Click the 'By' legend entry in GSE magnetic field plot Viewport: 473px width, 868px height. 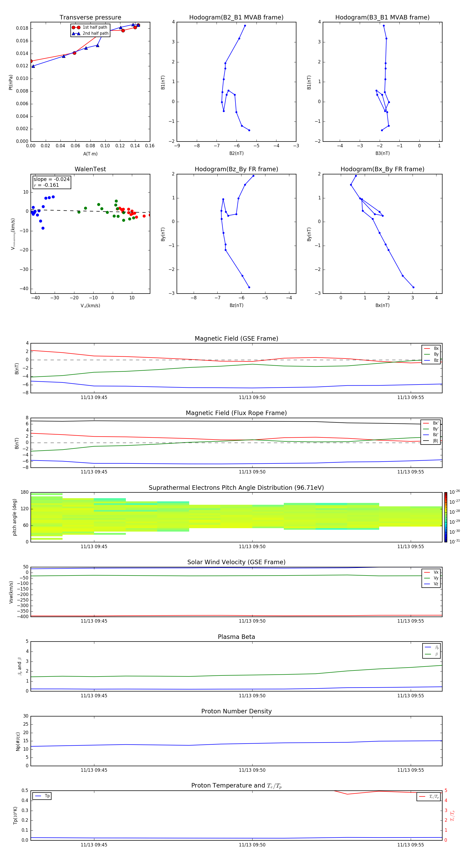pos(431,355)
